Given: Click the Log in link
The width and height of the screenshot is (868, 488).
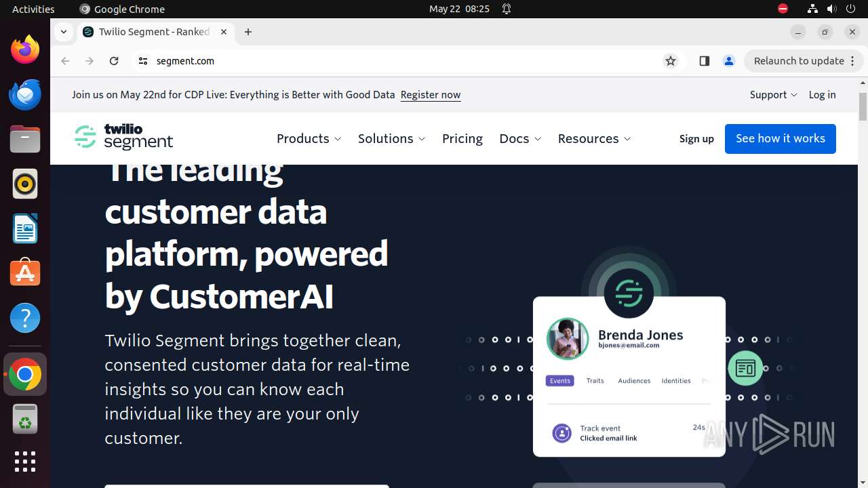Looking at the screenshot, I should pos(822,95).
